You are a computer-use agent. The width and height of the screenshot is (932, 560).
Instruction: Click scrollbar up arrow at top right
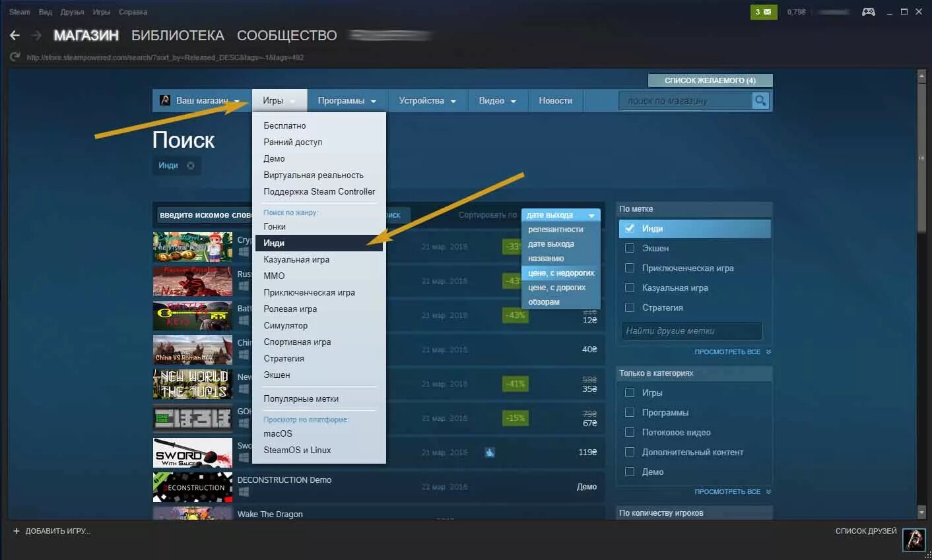pyautogui.click(x=922, y=75)
